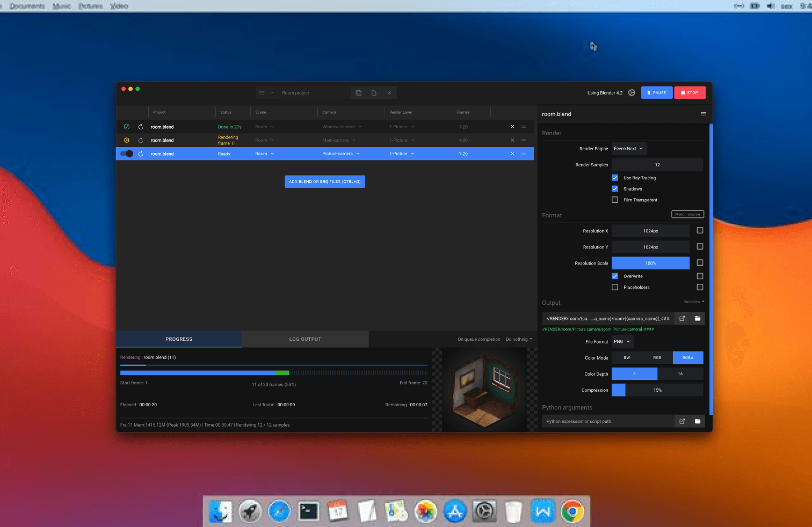Pause the render with the PAUSE button
This screenshot has width=812, height=527.
pyautogui.click(x=657, y=93)
